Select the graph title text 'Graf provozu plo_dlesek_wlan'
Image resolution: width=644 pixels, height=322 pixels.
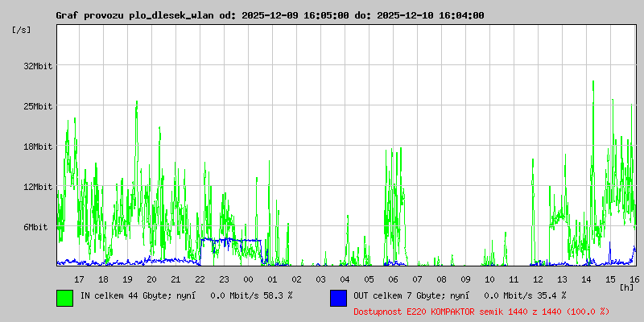(x=134, y=15)
